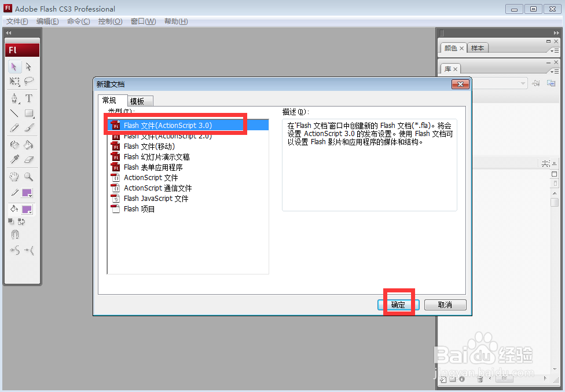Screen dimensions: 565x392
Task: Select the Pen tool
Action: click(x=14, y=98)
